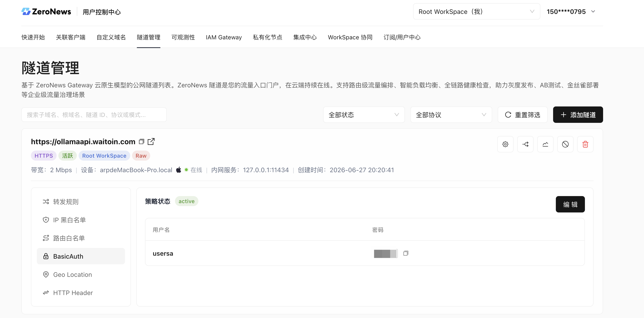Select 路由白名单 in the side menu
Image resolution: width=644 pixels, height=318 pixels.
[81, 238]
